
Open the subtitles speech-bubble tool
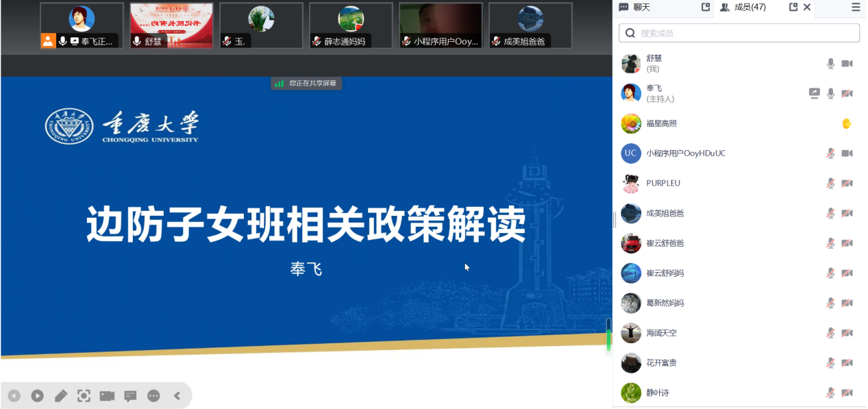(130, 396)
